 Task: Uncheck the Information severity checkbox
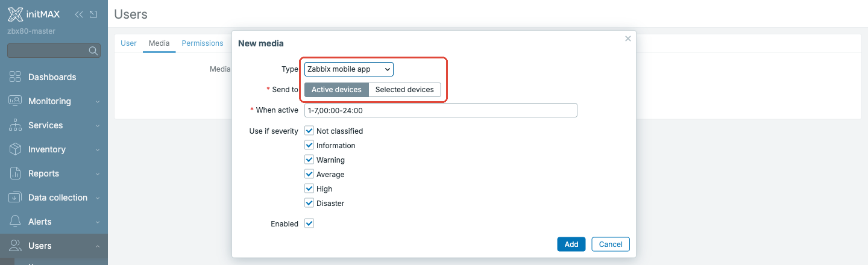pyautogui.click(x=309, y=145)
